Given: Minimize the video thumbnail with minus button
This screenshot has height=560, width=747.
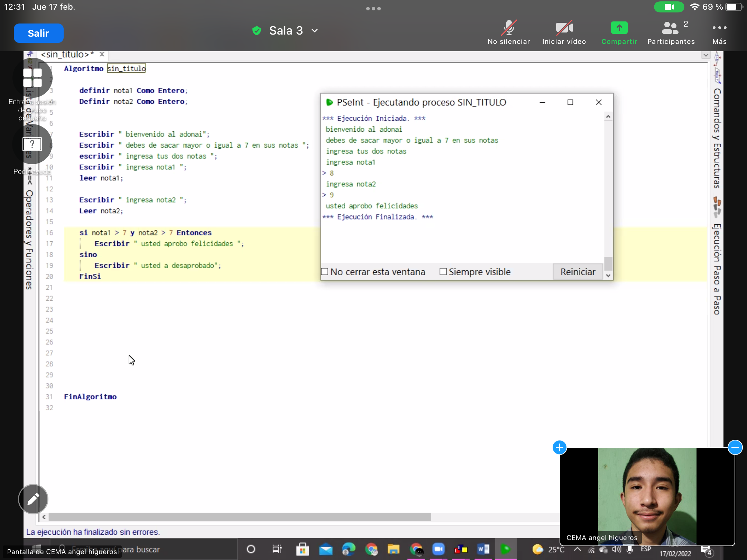Looking at the screenshot, I should (x=735, y=447).
